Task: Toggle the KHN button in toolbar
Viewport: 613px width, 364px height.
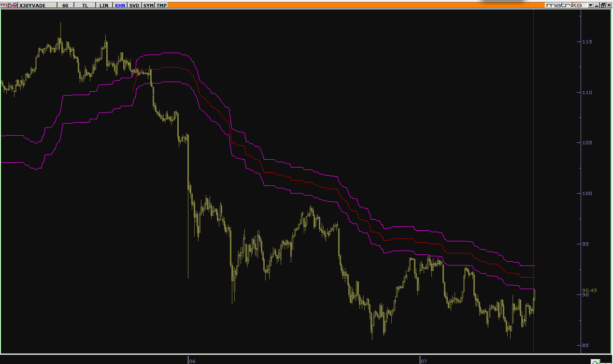Action: point(120,5)
